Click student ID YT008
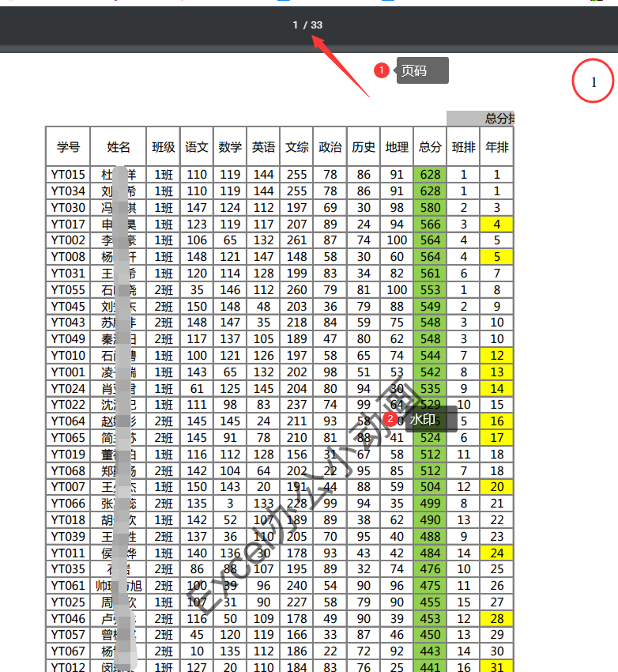The height and width of the screenshot is (672, 618). point(68,257)
